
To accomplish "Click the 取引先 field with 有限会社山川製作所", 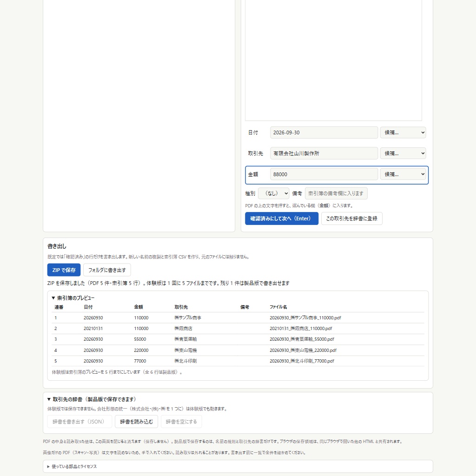I will (324, 153).
